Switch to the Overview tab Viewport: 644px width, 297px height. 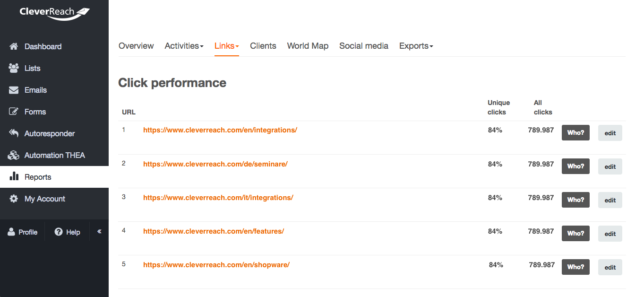point(136,46)
